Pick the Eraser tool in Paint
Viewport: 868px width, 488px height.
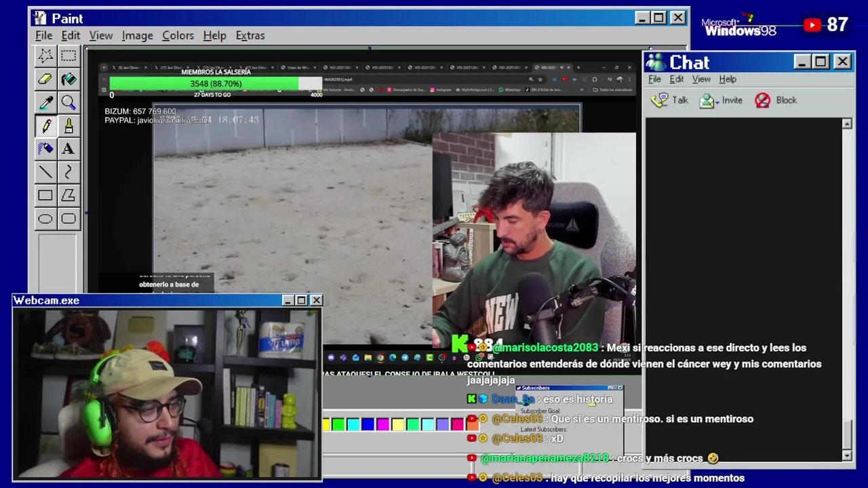click(x=45, y=79)
